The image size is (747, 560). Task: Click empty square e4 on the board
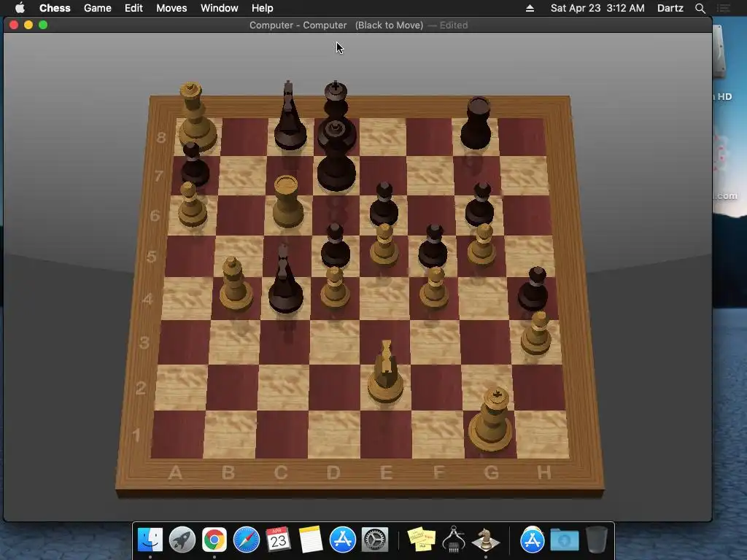[384, 298]
